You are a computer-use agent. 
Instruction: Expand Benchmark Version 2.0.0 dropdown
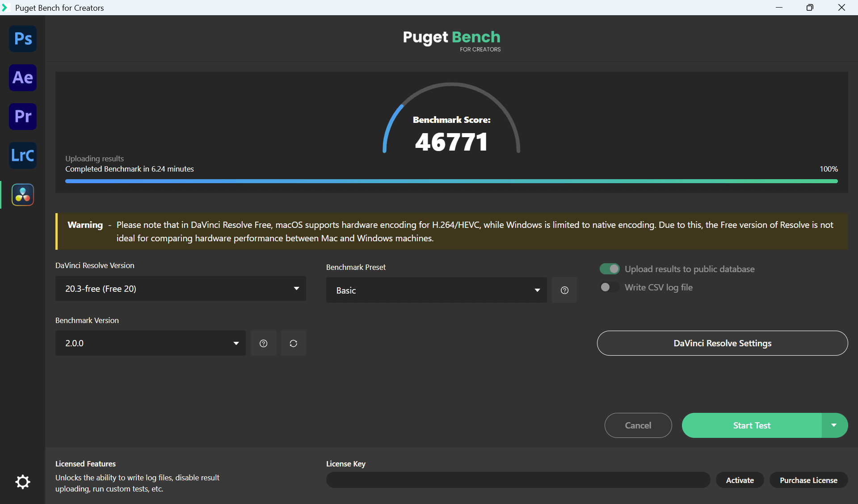(x=150, y=343)
